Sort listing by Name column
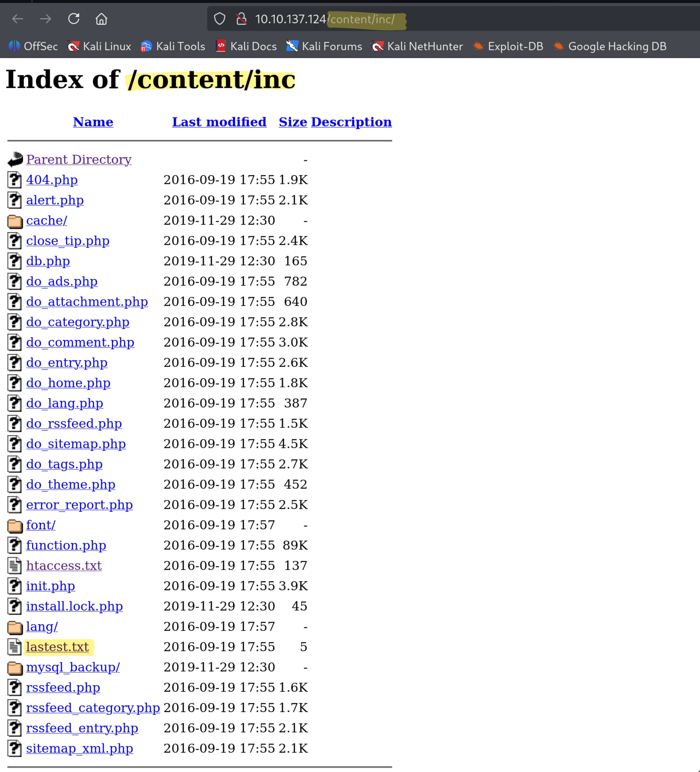This screenshot has height=772, width=700. point(93,122)
